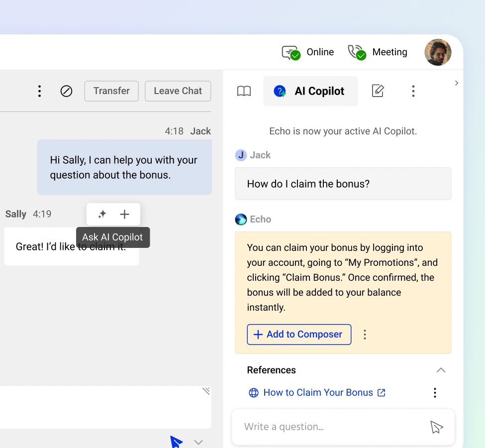Collapse the right side panel with chevron
The width and height of the screenshot is (485, 448).
457,83
